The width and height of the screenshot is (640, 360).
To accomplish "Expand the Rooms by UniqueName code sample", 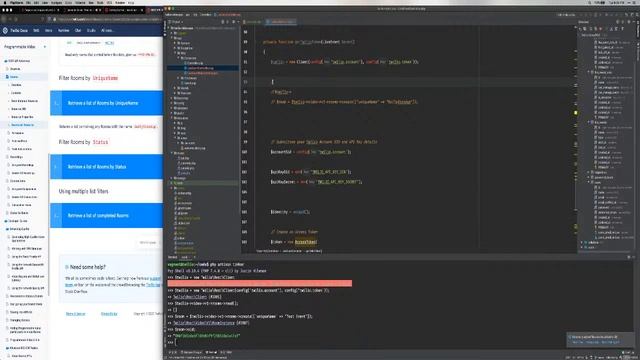I will pos(56,103).
